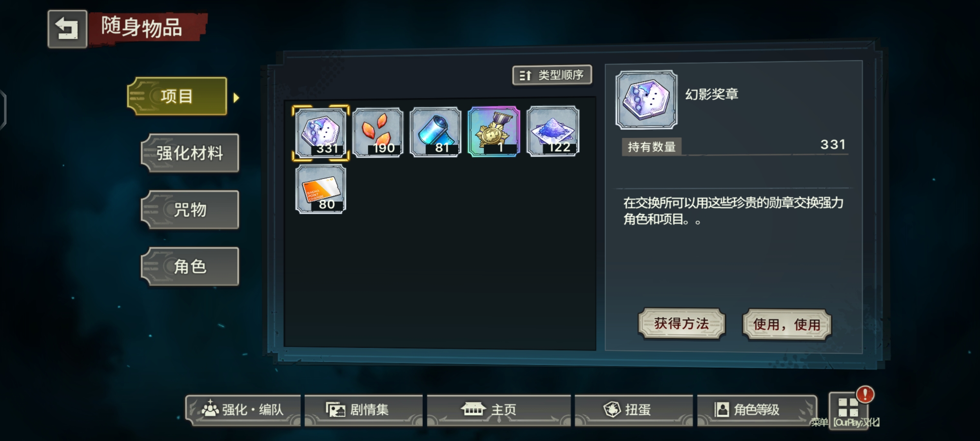Click the 获得方法 button
Screen dimensions: 980x441
click(x=682, y=324)
